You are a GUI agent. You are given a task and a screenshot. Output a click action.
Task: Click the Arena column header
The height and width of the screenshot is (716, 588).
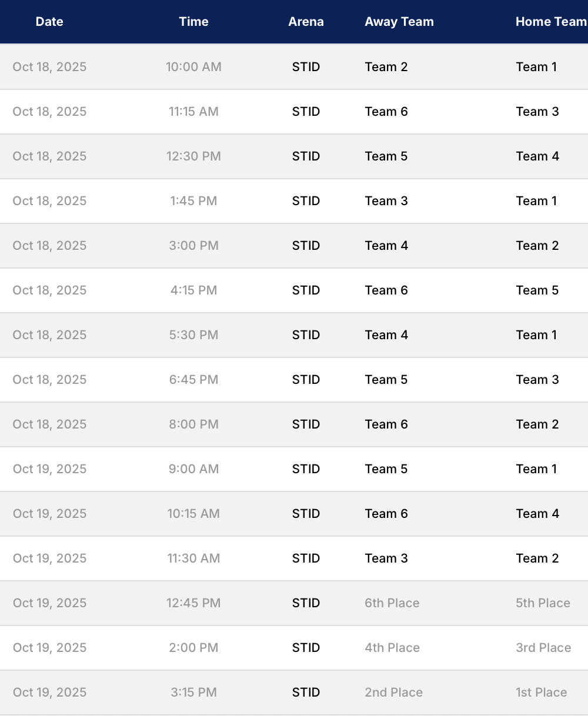pyautogui.click(x=306, y=22)
